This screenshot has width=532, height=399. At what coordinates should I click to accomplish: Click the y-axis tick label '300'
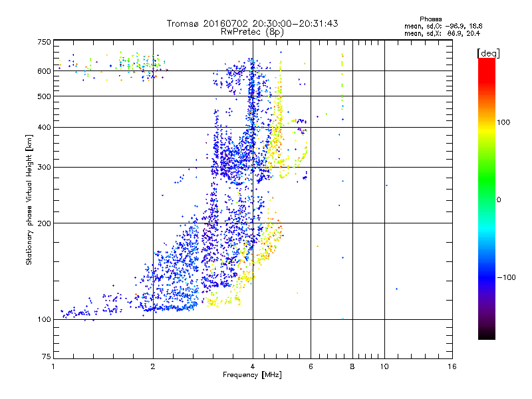[45, 168]
